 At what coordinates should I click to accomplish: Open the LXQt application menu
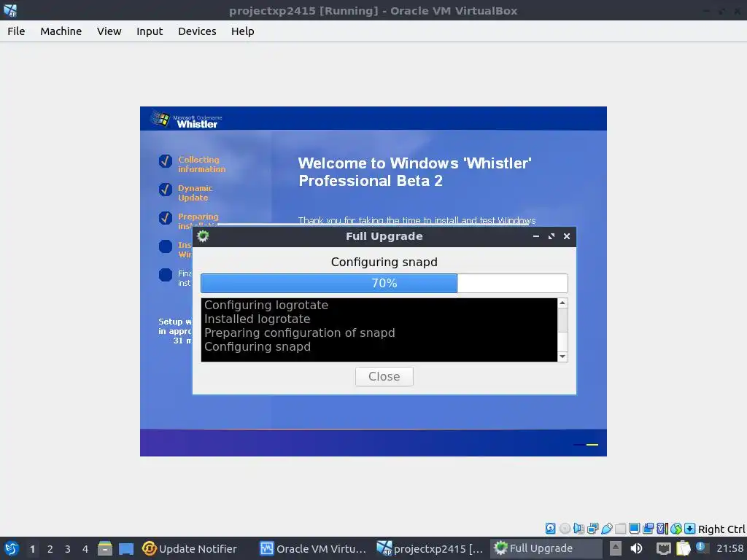[11, 548]
